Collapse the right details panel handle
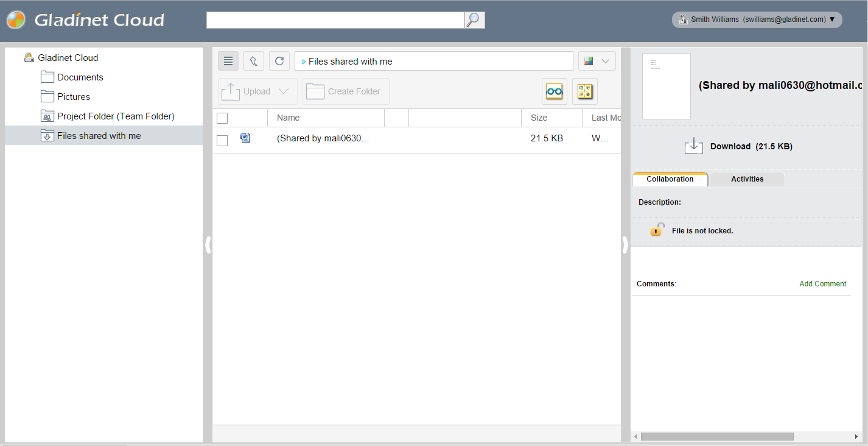Image resolution: width=868 pixels, height=446 pixels. click(625, 245)
